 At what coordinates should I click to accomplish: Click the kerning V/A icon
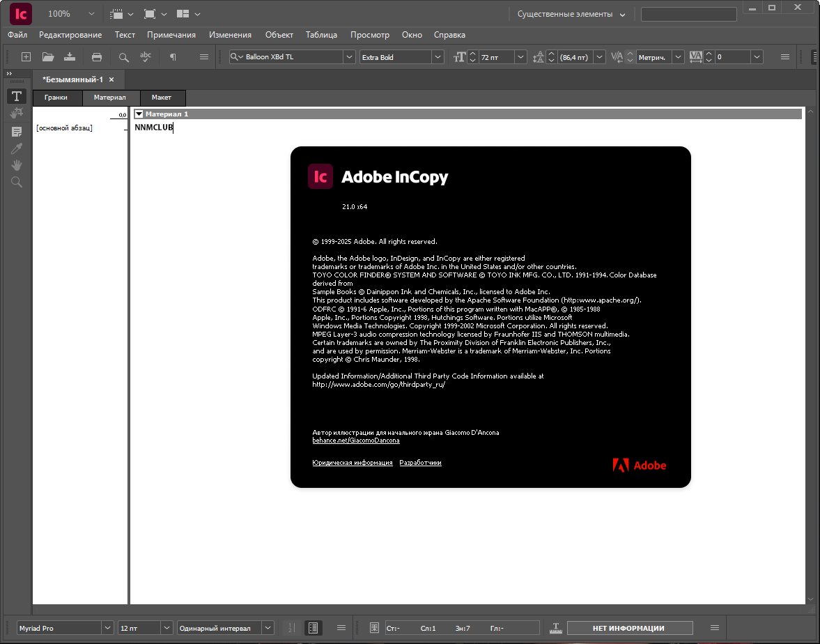click(617, 57)
